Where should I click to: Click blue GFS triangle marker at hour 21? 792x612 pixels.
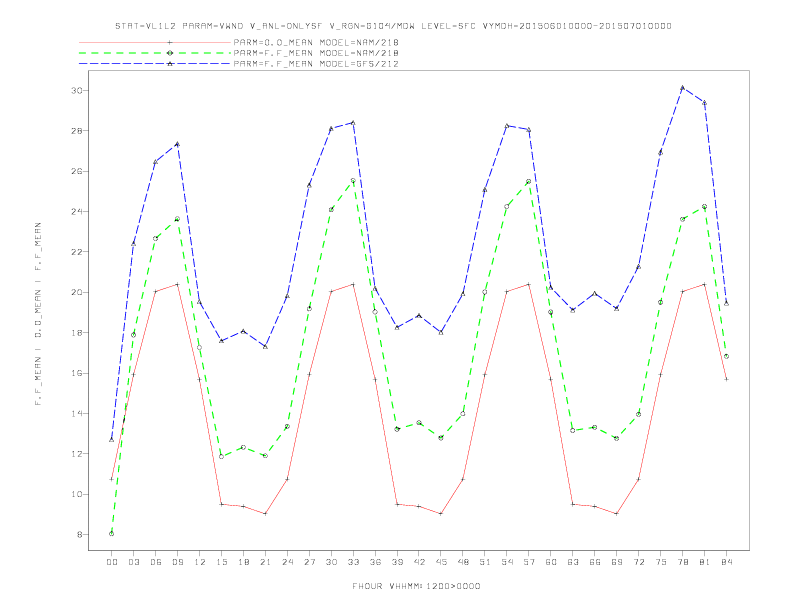click(265, 346)
